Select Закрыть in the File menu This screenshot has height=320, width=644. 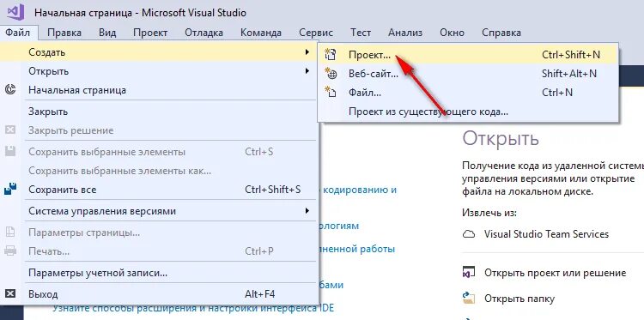pyautogui.click(x=160, y=112)
